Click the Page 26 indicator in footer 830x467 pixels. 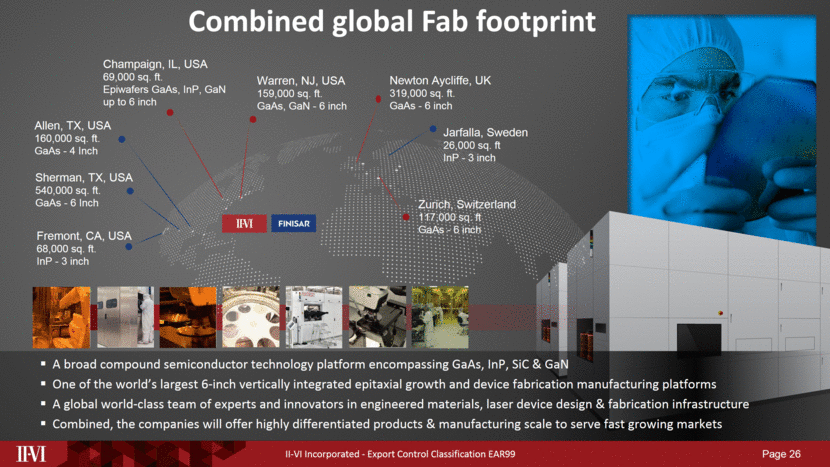pos(781,455)
